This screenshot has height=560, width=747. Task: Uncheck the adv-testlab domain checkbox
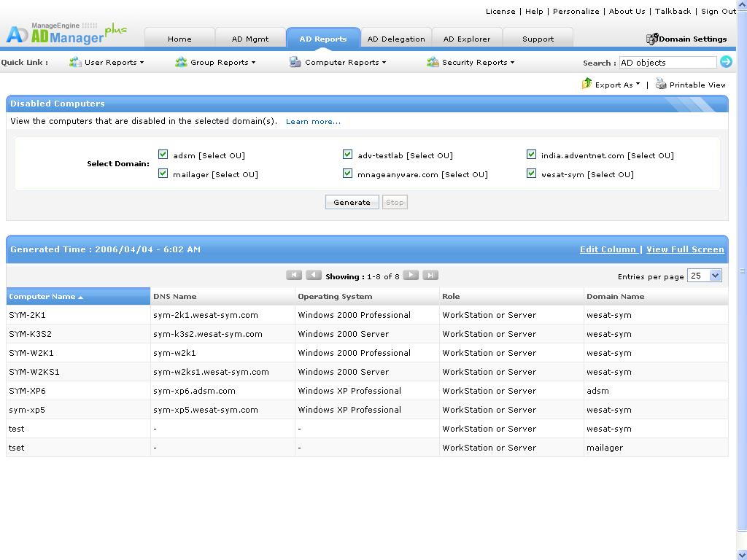coord(347,155)
